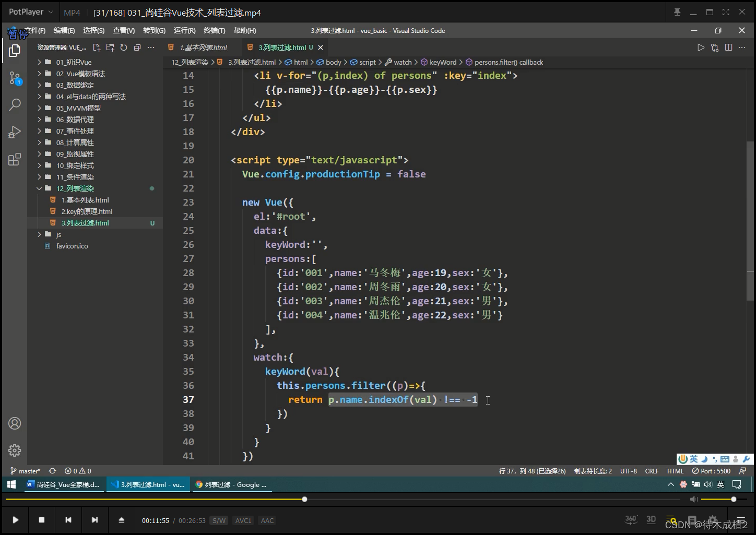
Task: Run the file using the editor play icon
Action: click(701, 47)
